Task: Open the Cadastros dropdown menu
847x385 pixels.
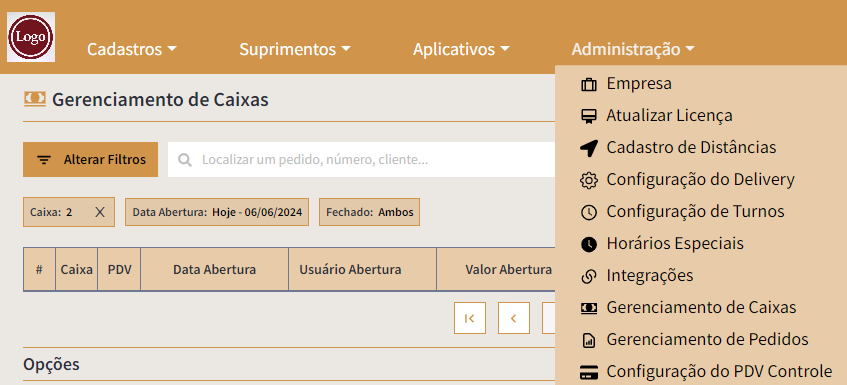Action: (x=132, y=49)
